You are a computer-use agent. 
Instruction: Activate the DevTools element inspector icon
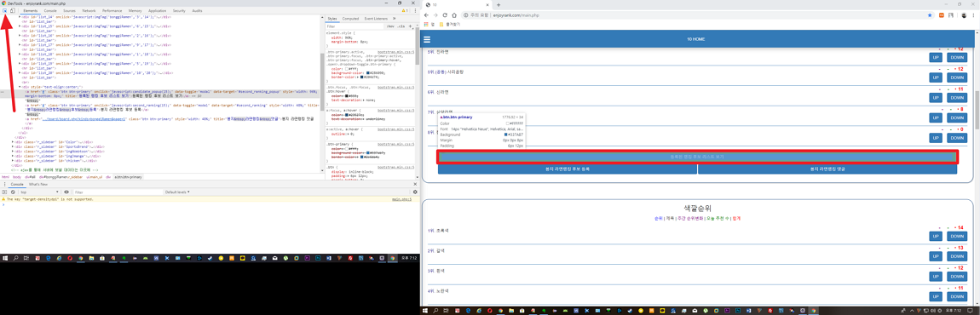(x=5, y=10)
